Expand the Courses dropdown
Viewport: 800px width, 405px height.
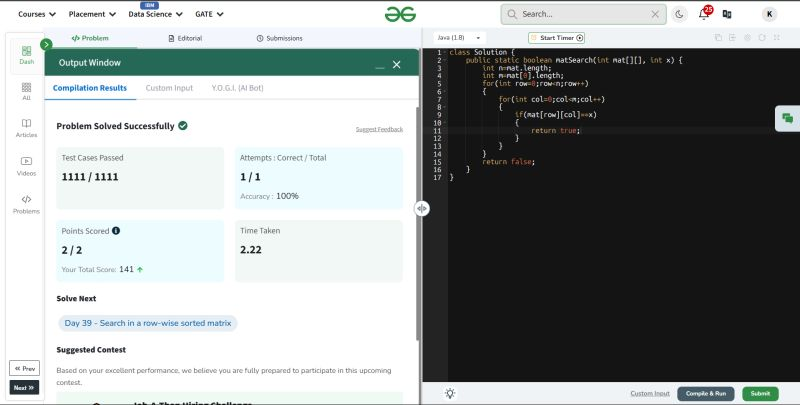click(x=37, y=14)
